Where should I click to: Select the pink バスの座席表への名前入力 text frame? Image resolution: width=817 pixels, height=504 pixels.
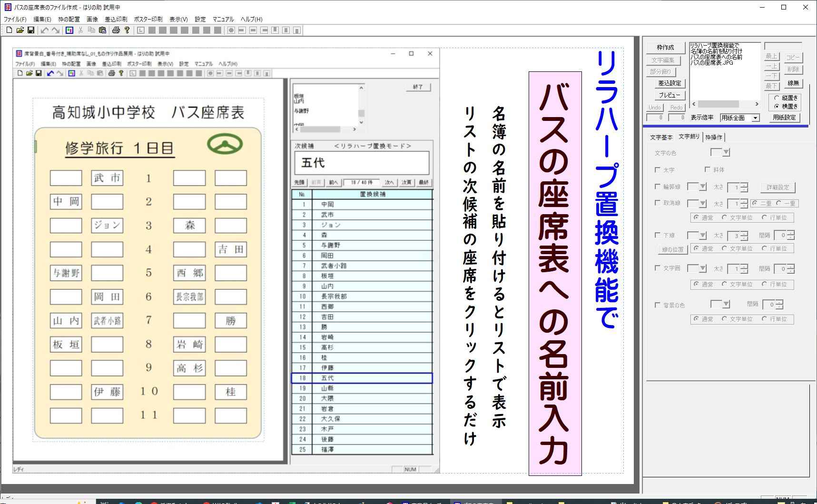click(x=555, y=273)
